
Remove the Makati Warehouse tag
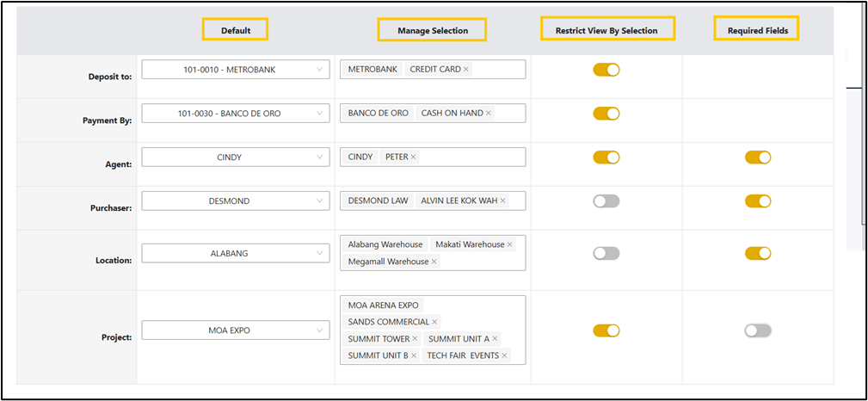click(x=510, y=244)
